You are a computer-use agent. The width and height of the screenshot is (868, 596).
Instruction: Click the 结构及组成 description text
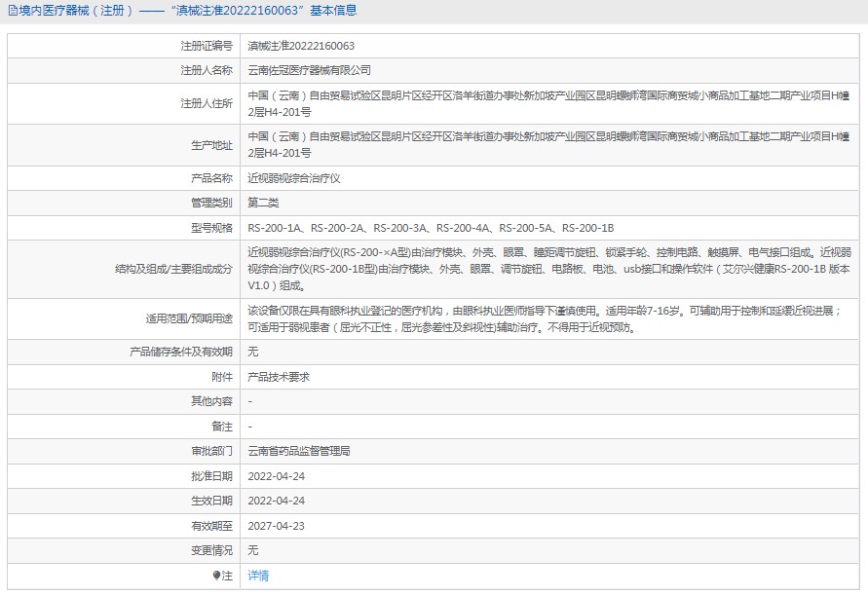pyautogui.click(x=549, y=269)
